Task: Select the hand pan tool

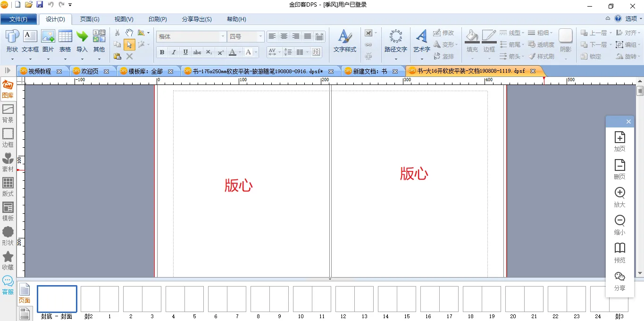Action: (129, 33)
